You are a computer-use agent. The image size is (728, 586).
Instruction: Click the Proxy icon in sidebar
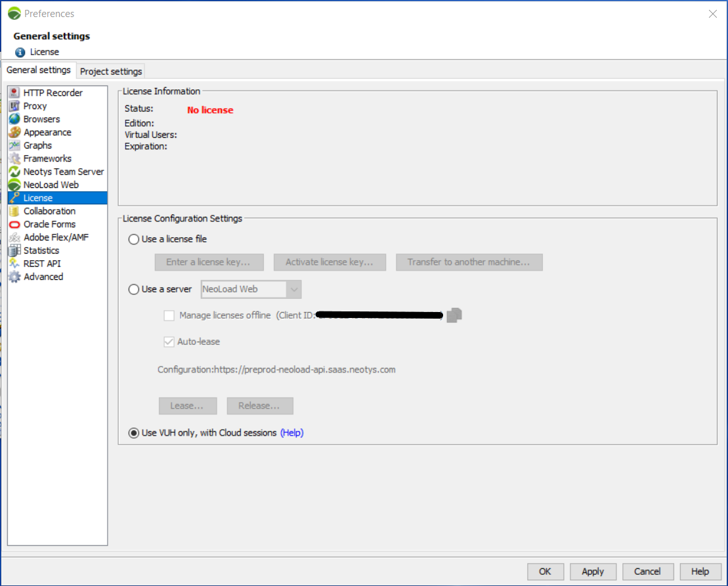[x=14, y=106]
